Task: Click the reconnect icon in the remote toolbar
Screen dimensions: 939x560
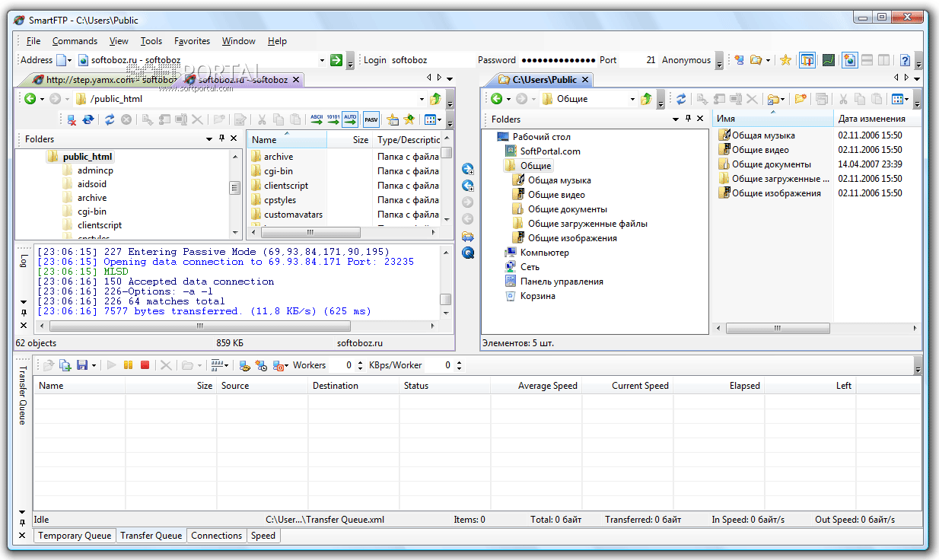Action: [x=88, y=119]
